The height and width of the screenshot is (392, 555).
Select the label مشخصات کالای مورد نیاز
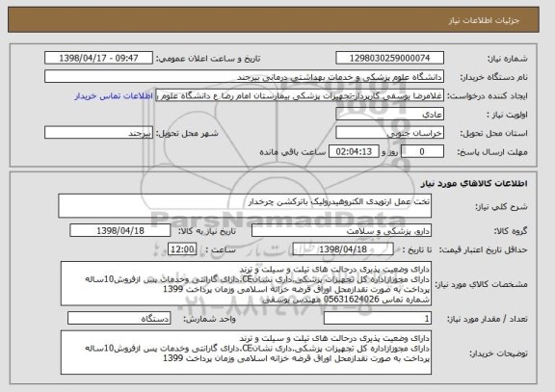(x=481, y=284)
